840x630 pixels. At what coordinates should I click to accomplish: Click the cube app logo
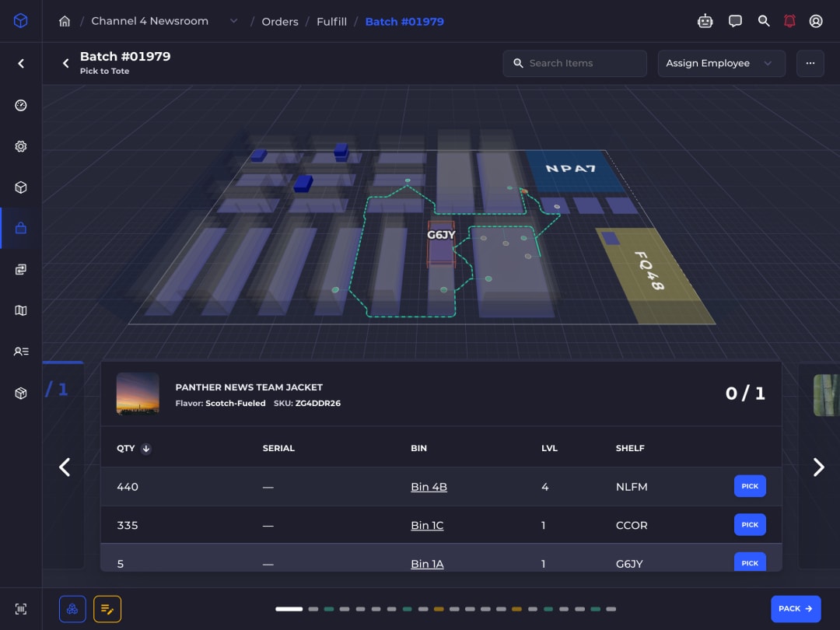pos(20,21)
